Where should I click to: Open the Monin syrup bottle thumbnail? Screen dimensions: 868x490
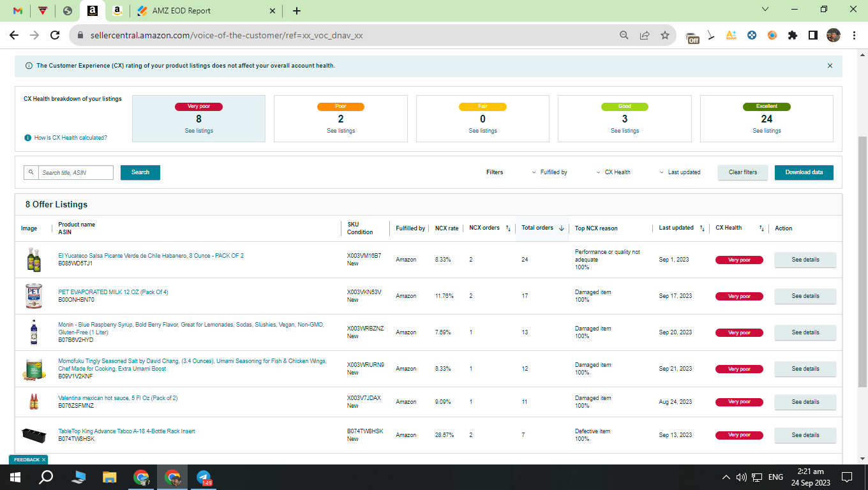pos(33,332)
